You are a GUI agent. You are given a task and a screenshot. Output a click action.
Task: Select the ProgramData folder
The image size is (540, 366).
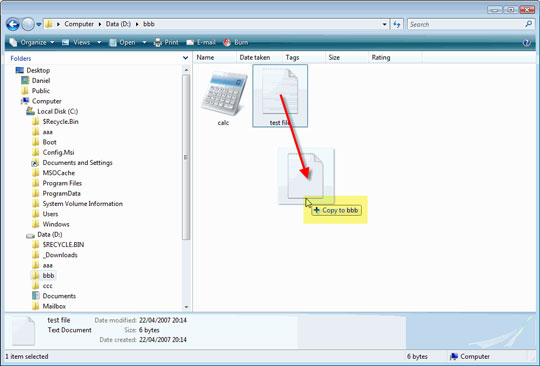[x=56, y=194]
